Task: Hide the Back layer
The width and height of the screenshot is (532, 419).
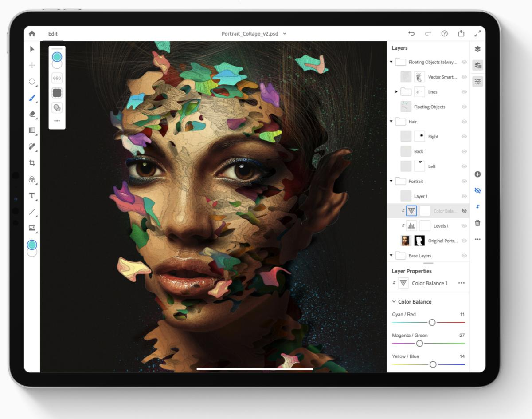Action: [x=464, y=151]
